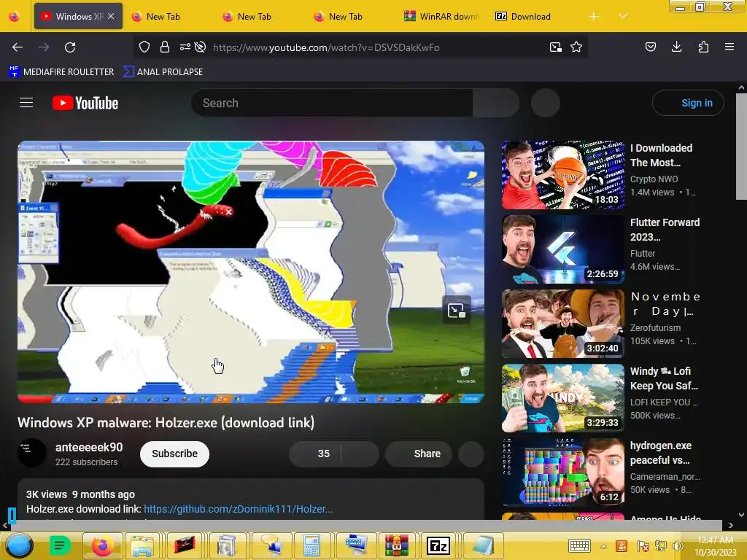The image size is (747, 560).
Task: Close the Windows XP tab
Action: 111,16
